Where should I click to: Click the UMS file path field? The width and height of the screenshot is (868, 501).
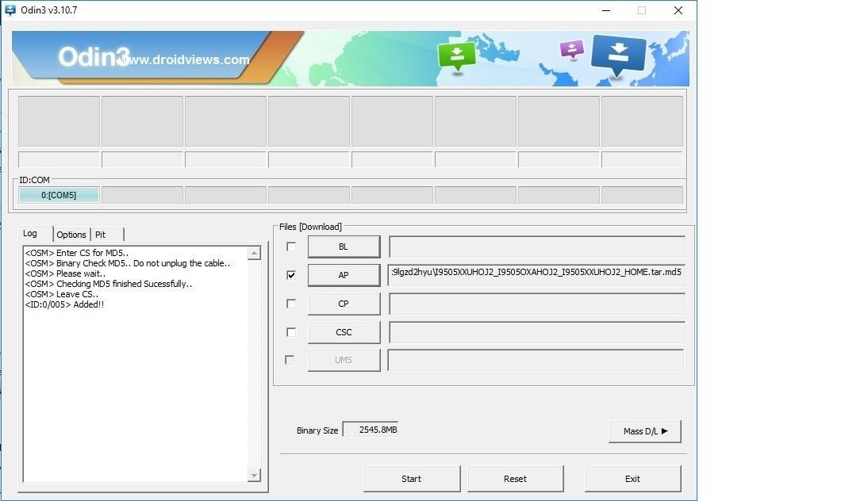[536, 360]
